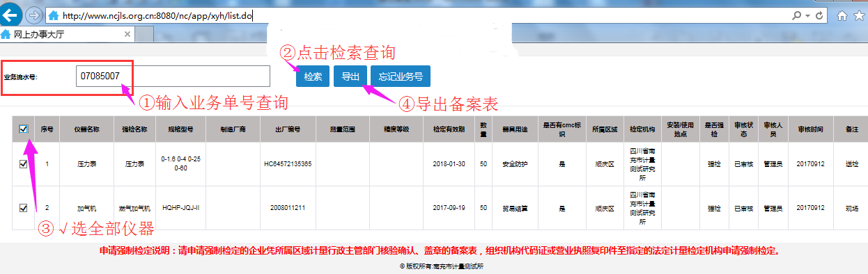The image size is (868, 274).
Task: Click the 规格型号 column header
Action: pyautogui.click(x=180, y=129)
